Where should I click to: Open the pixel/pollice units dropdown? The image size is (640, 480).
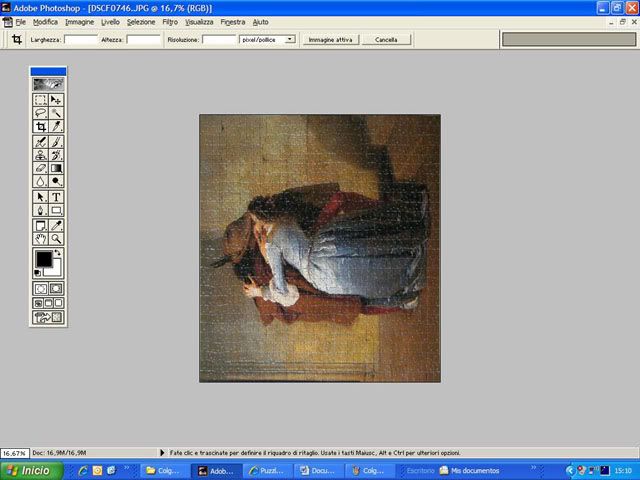(290, 40)
